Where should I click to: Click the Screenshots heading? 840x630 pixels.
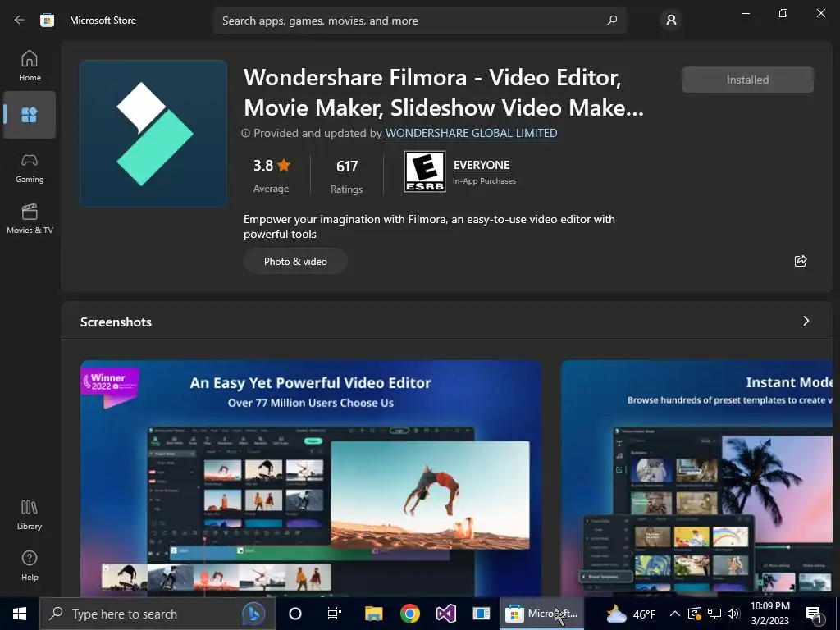(116, 322)
